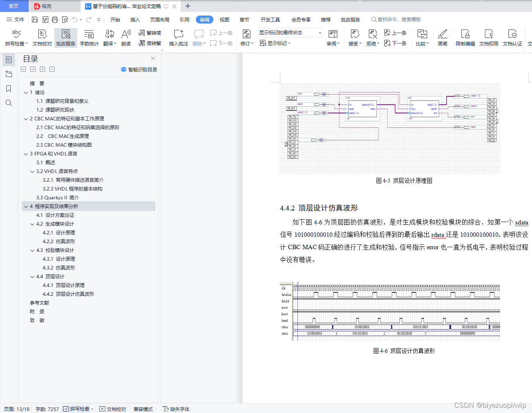The width and height of the screenshot is (532, 413).
Task: Click the undo arrow icon
Action: coord(75,20)
